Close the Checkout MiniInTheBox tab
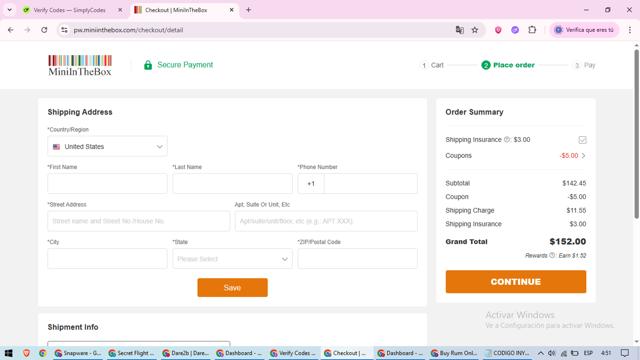640x360 pixels. (x=231, y=10)
